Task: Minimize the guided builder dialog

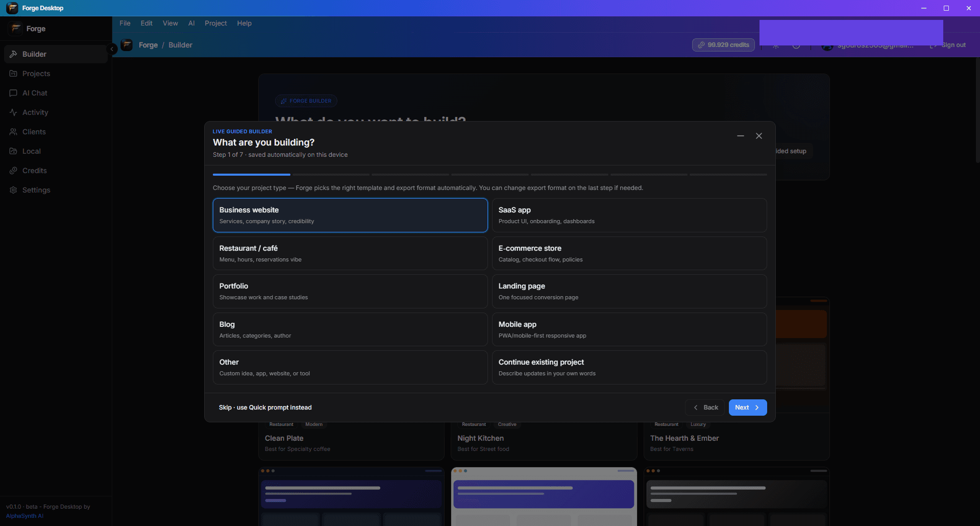Action: [x=741, y=136]
